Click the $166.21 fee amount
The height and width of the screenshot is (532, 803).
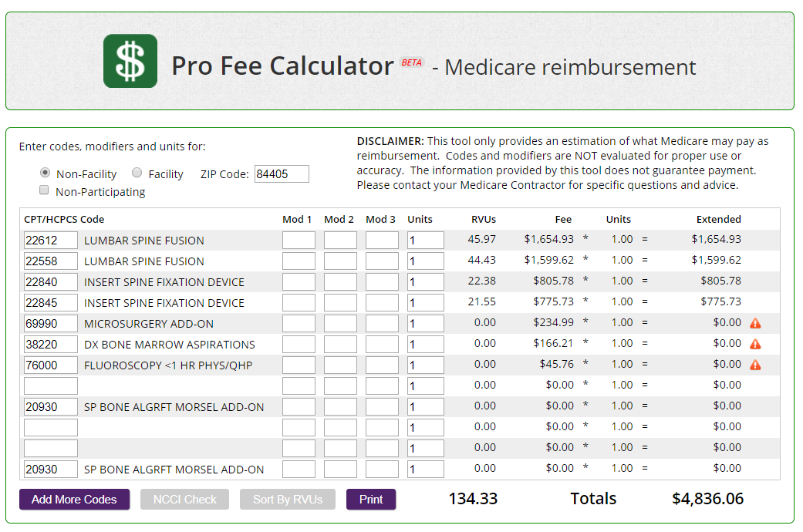click(x=554, y=343)
